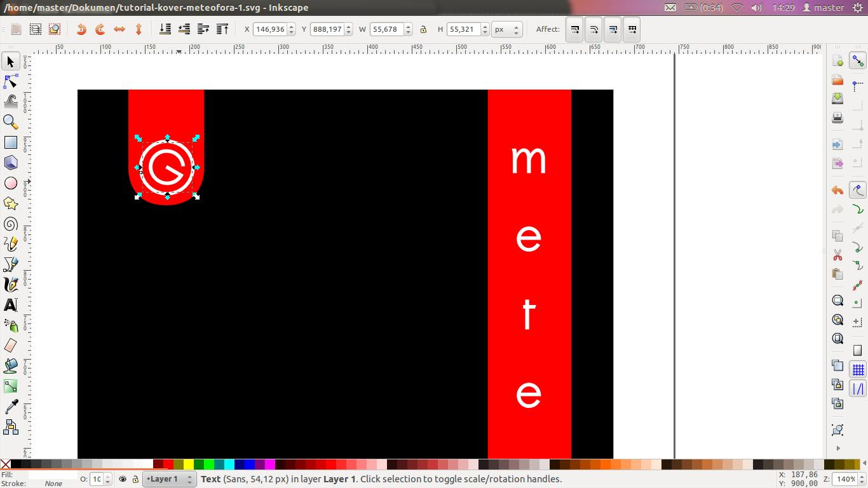868x488 pixels.
Task: Open the px units dropdown
Action: [x=507, y=29]
